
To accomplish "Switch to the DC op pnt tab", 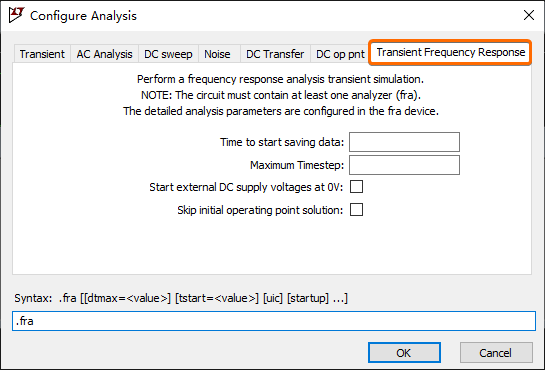I will coord(340,54).
